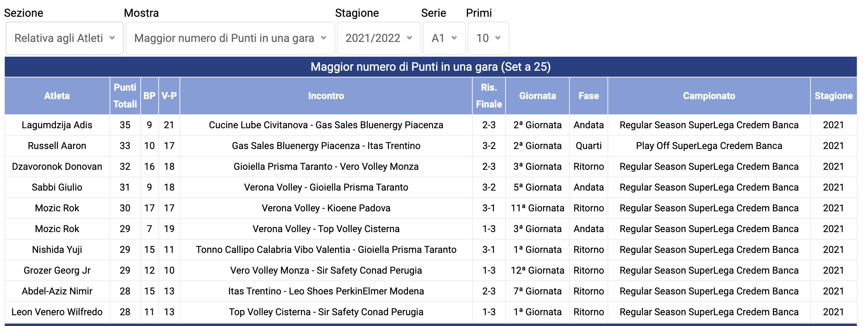Click the Punti Totali column header
This screenshot has height=326, width=868.
[125, 96]
